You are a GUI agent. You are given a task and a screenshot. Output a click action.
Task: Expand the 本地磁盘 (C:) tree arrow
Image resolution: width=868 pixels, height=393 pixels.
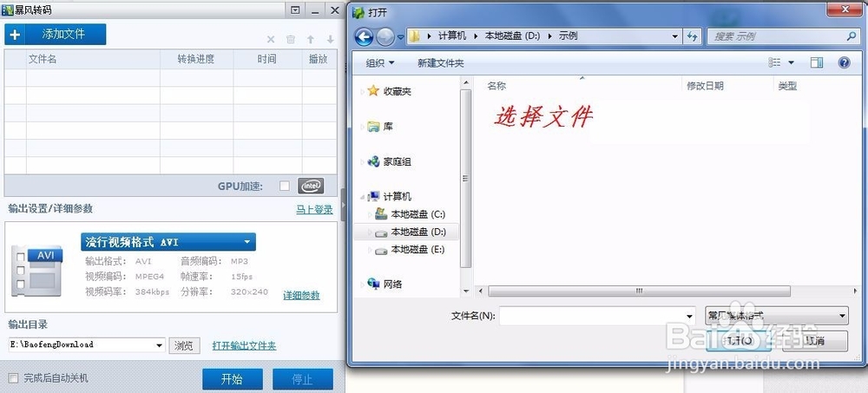coord(370,214)
